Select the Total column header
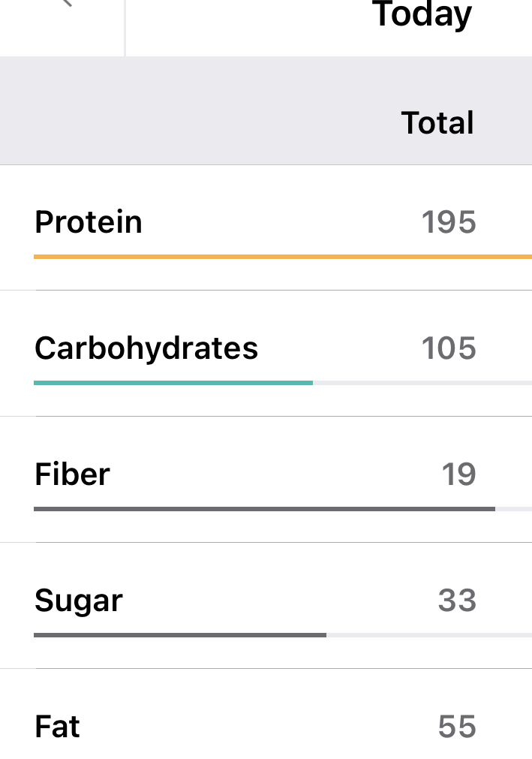Viewport: 532px width, 759px height. tap(437, 123)
